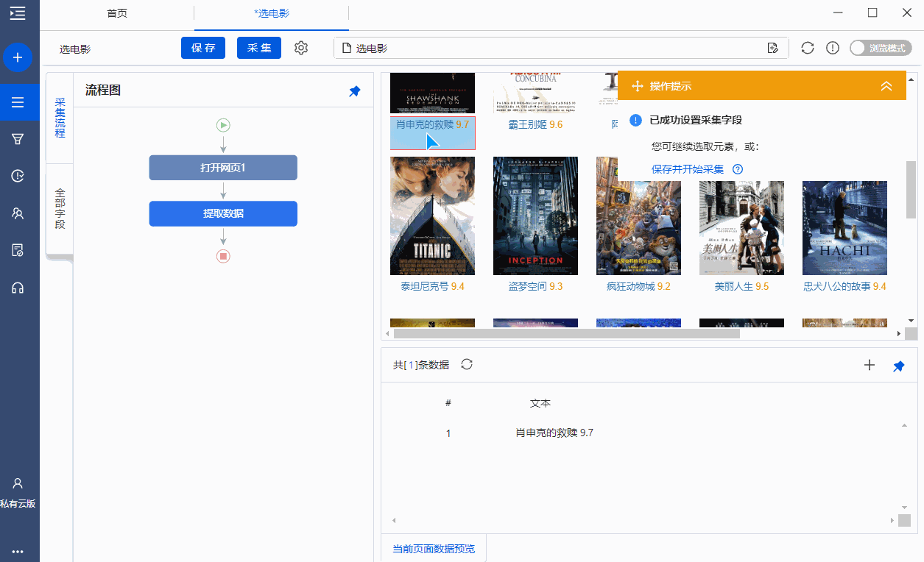Screen dimensions: 924x562
Task: Click the exclamation info icon in toolbar
Action: tap(833, 48)
